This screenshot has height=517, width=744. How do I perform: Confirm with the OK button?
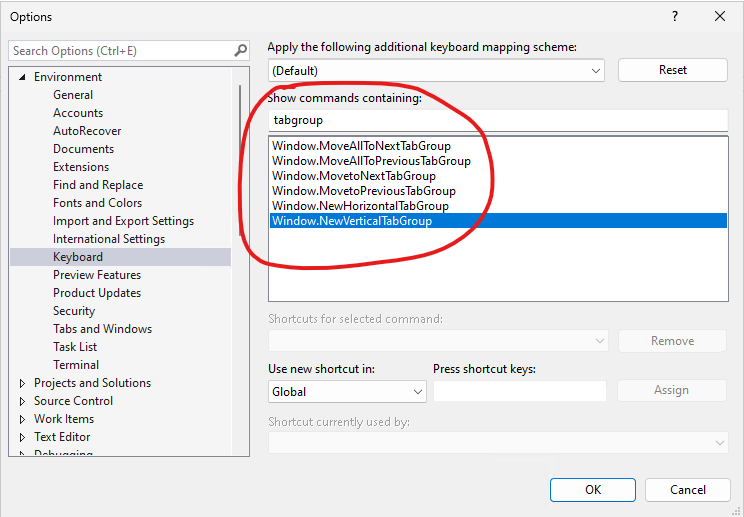tap(593, 490)
